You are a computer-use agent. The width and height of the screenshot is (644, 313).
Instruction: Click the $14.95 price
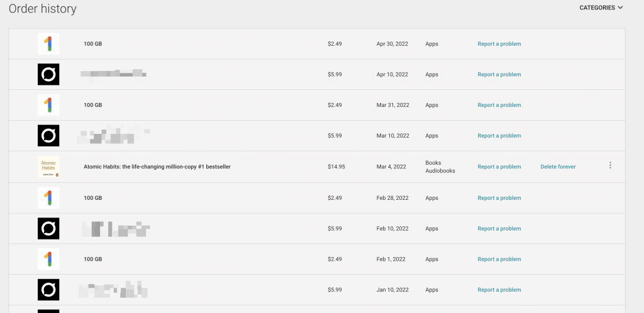click(336, 167)
